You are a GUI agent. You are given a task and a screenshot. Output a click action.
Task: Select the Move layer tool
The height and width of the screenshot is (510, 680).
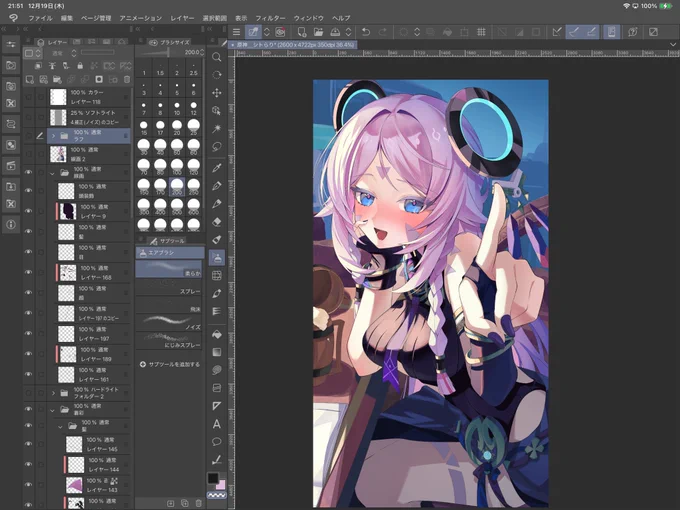[217, 93]
